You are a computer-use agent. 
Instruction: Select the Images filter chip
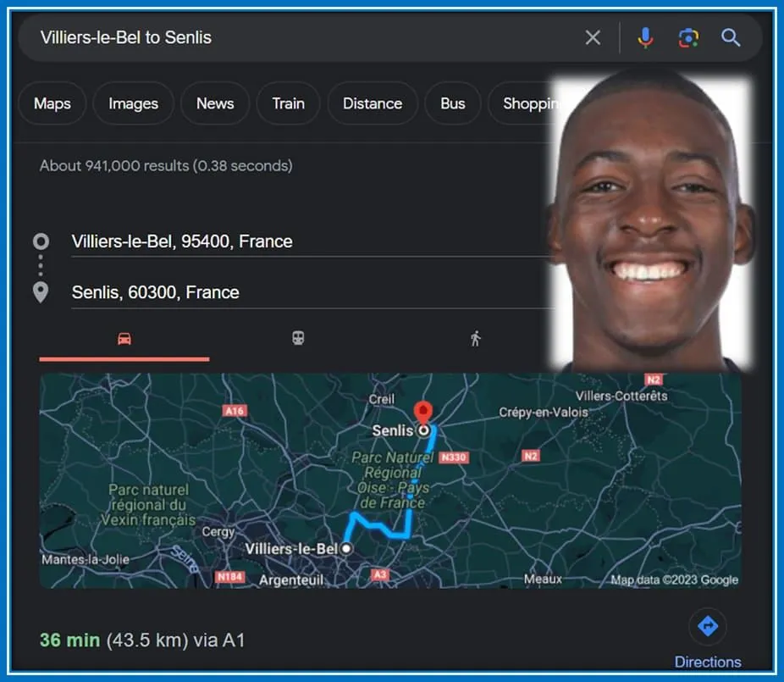(x=134, y=103)
